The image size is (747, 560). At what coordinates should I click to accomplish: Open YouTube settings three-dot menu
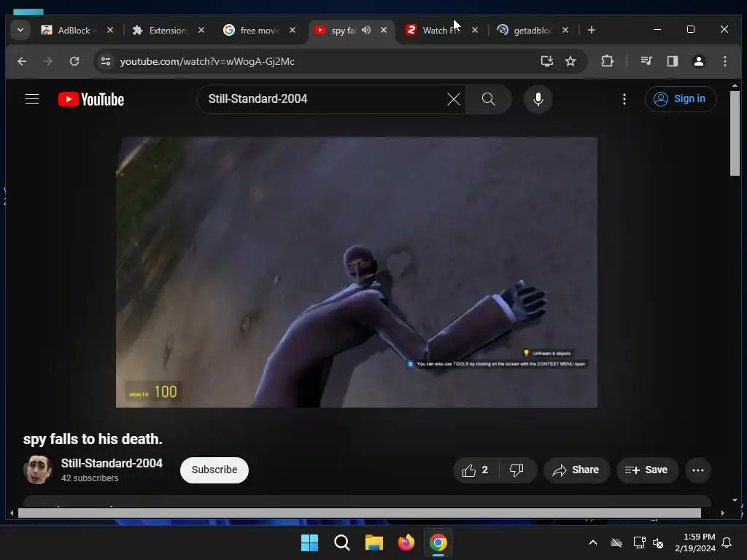coord(624,99)
